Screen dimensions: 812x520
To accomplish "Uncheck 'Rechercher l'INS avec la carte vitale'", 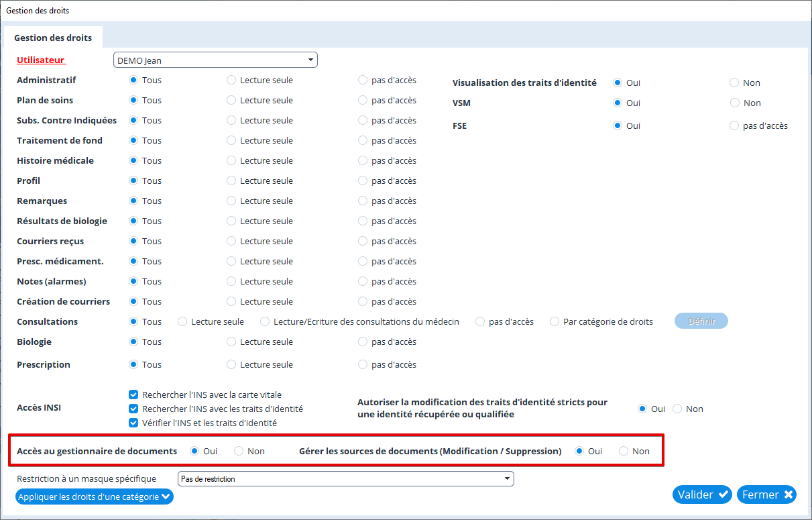I will (x=133, y=395).
